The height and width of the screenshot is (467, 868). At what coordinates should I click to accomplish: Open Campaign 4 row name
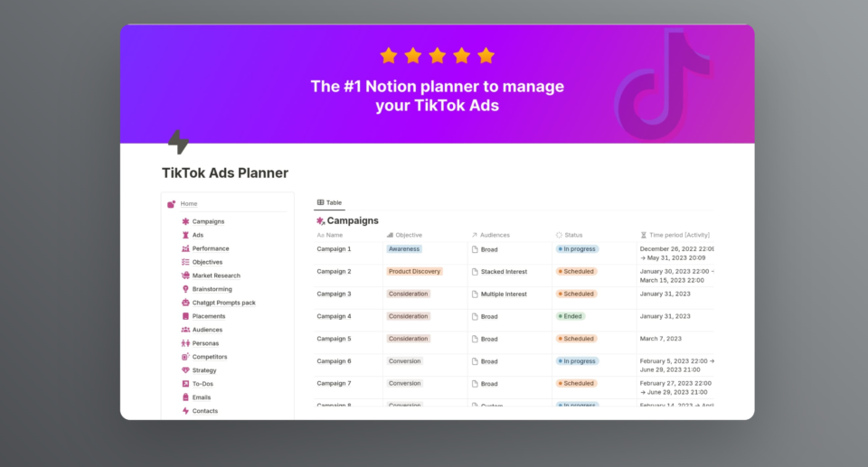(x=334, y=316)
